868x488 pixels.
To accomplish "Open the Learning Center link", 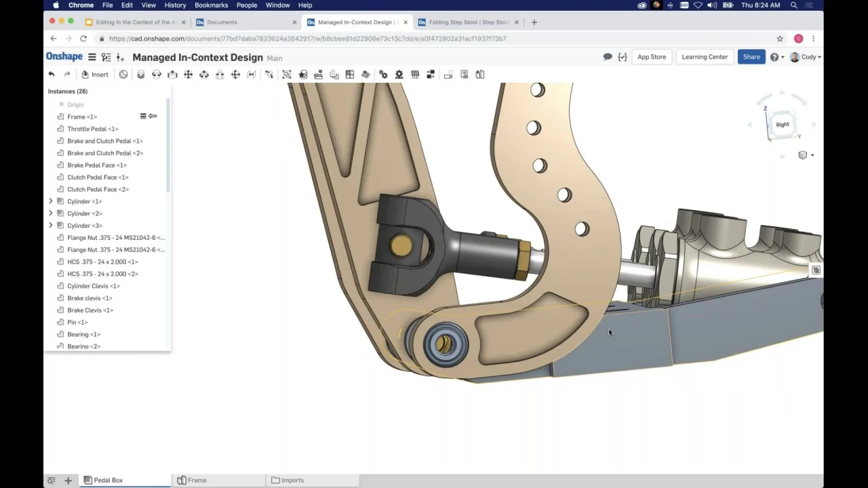I will tap(705, 57).
